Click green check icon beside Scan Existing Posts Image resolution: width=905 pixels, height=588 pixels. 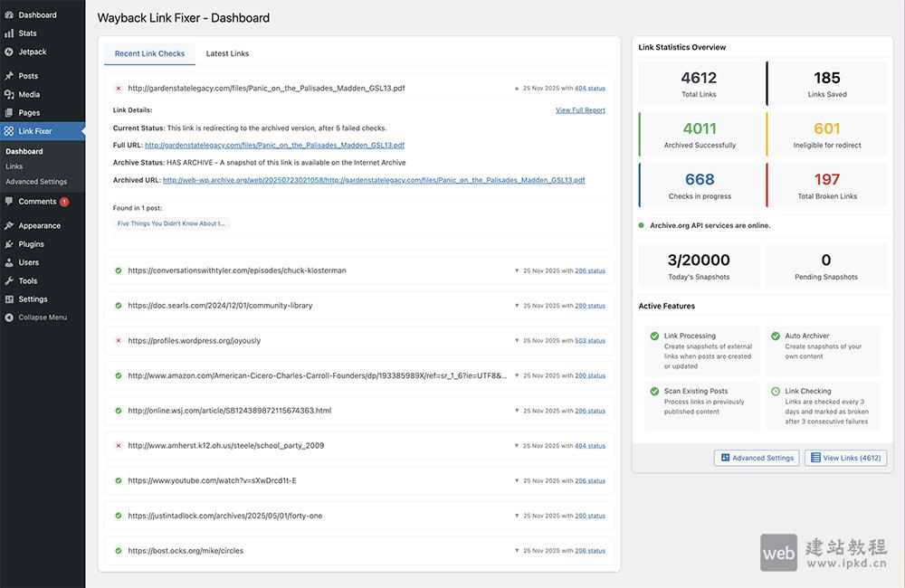(x=654, y=392)
